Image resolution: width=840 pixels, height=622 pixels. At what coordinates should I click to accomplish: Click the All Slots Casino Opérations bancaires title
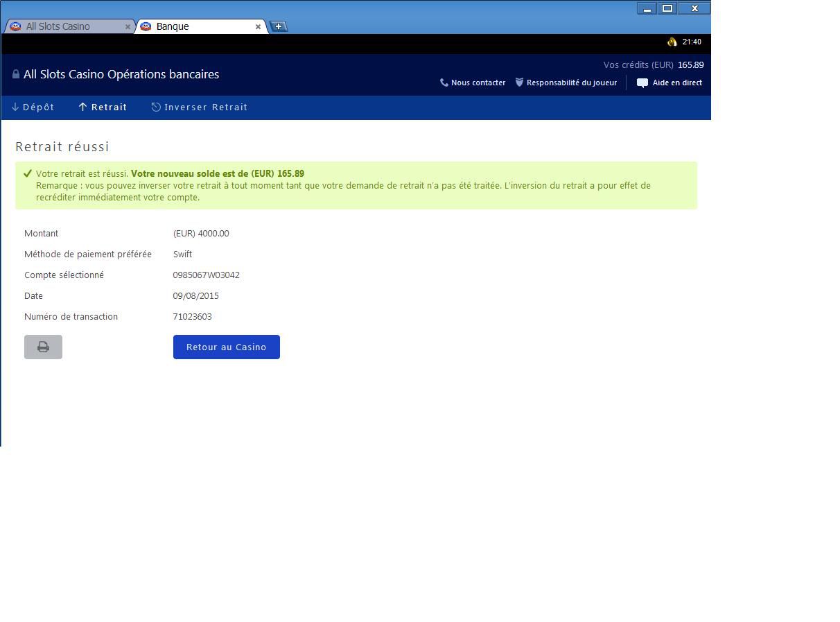[121, 74]
